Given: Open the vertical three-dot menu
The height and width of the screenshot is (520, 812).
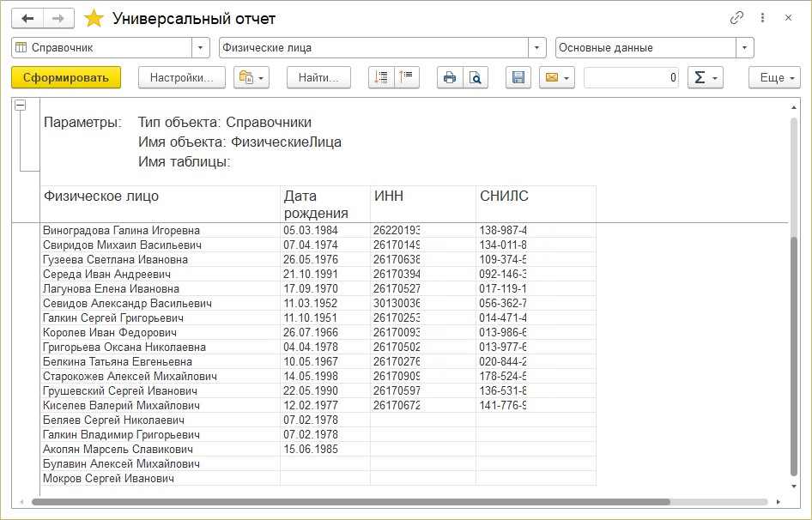Looking at the screenshot, I should pos(762,18).
